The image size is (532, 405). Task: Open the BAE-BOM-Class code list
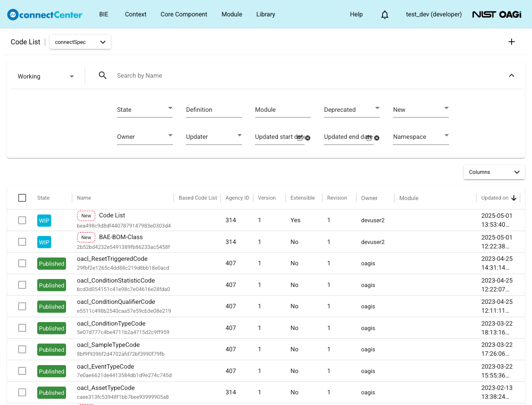coord(121,237)
